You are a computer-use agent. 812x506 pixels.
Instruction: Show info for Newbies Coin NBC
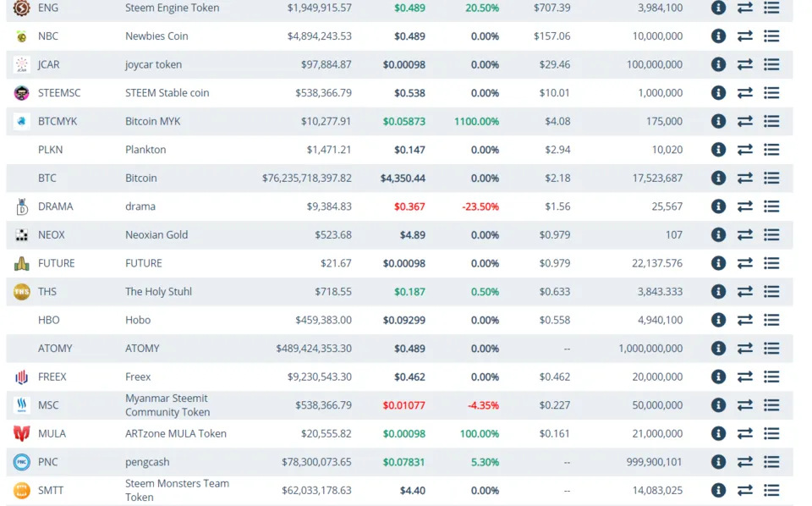pyautogui.click(x=718, y=36)
